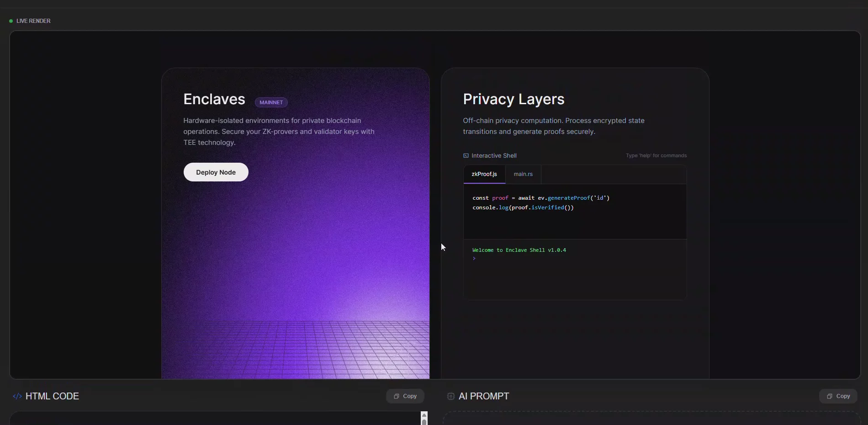
Task: Click the Enclaves heading
Action: click(214, 99)
